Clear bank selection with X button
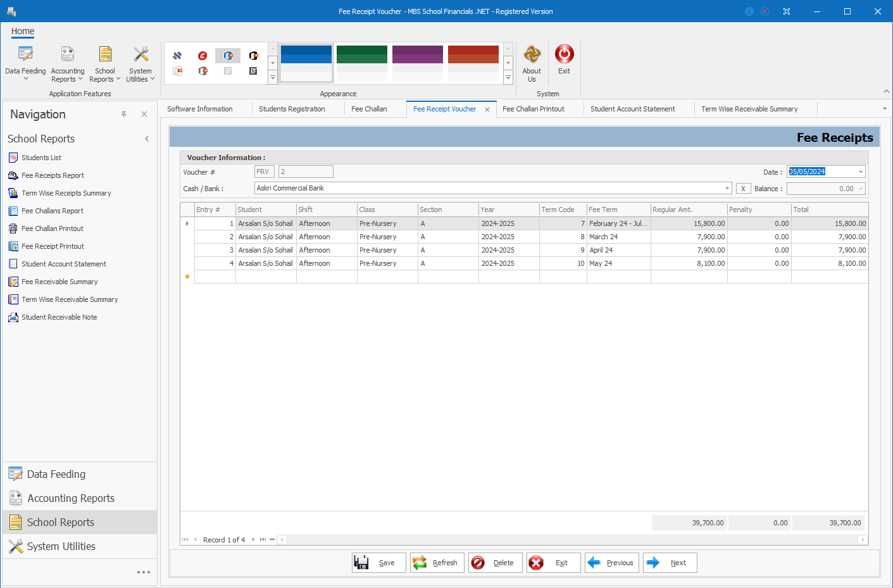The height and width of the screenshot is (588, 893). pos(743,189)
